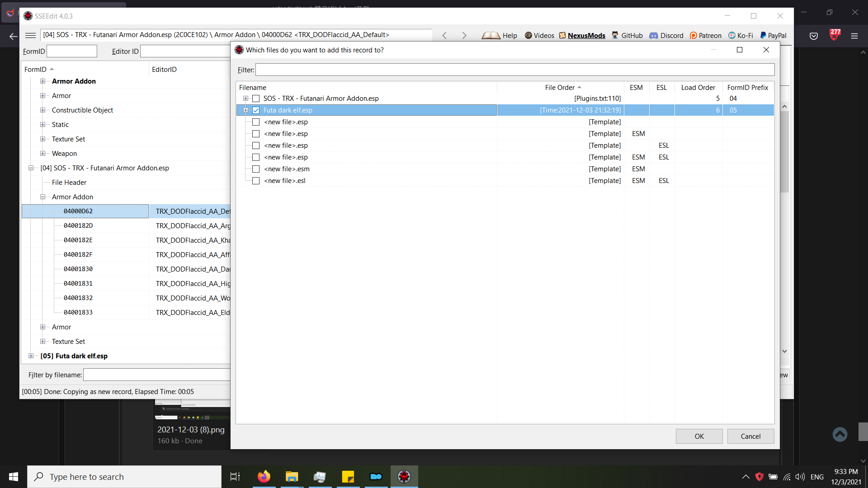Image resolution: width=868 pixels, height=488 pixels.
Task: Open Ko-Fi link in toolbar
Action: (x=741, y=35)
